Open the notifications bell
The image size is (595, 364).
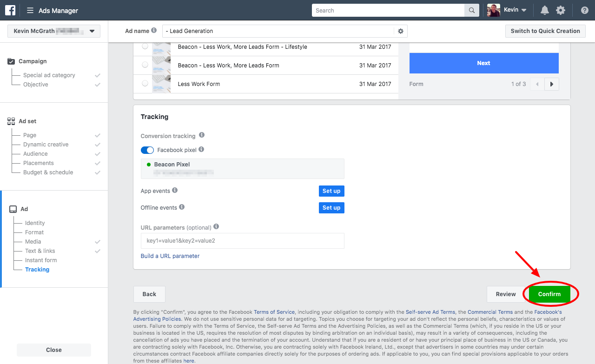[544, 10]
